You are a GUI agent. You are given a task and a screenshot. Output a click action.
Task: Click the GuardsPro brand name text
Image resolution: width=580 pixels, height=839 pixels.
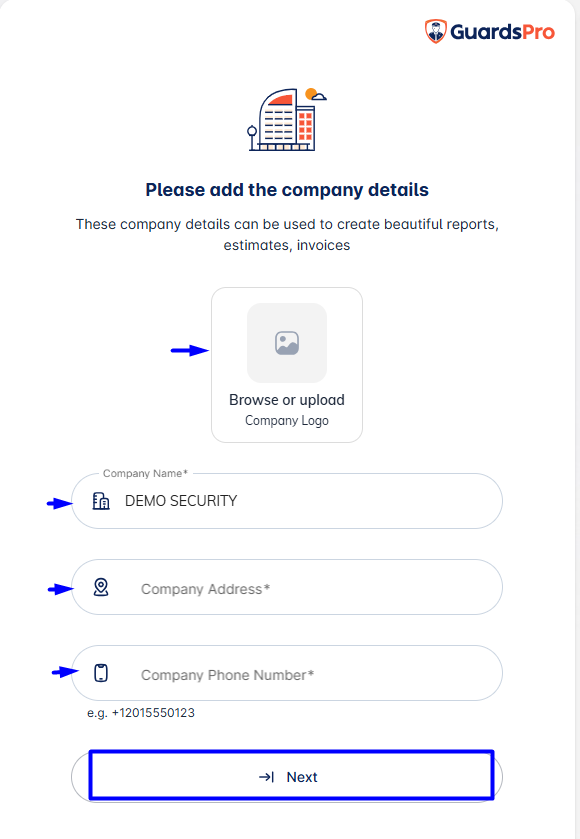502,32
